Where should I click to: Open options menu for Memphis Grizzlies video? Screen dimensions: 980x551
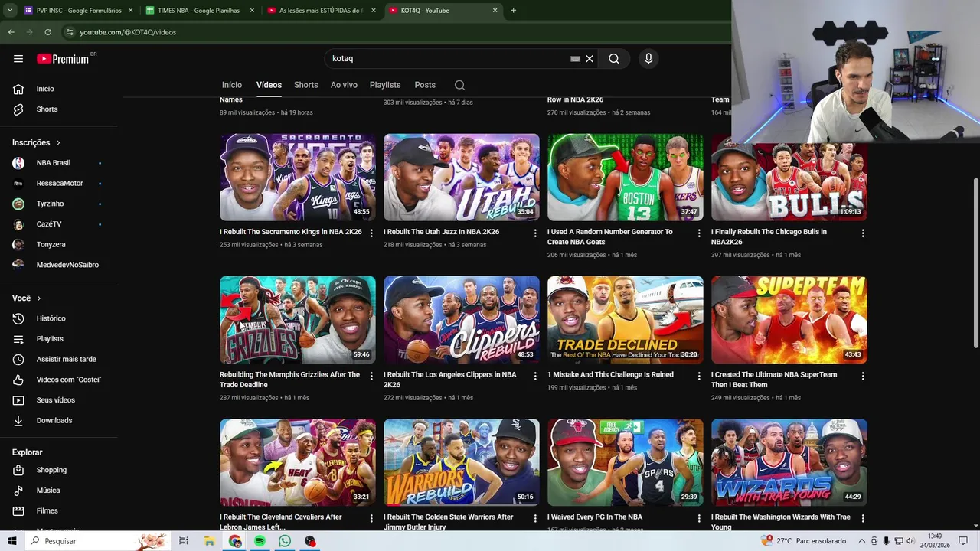(371, 376)
